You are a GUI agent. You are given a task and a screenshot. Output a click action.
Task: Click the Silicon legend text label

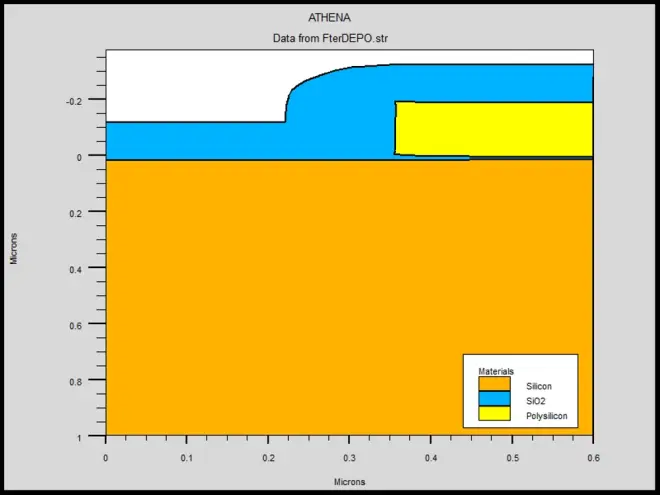point(539,386)
